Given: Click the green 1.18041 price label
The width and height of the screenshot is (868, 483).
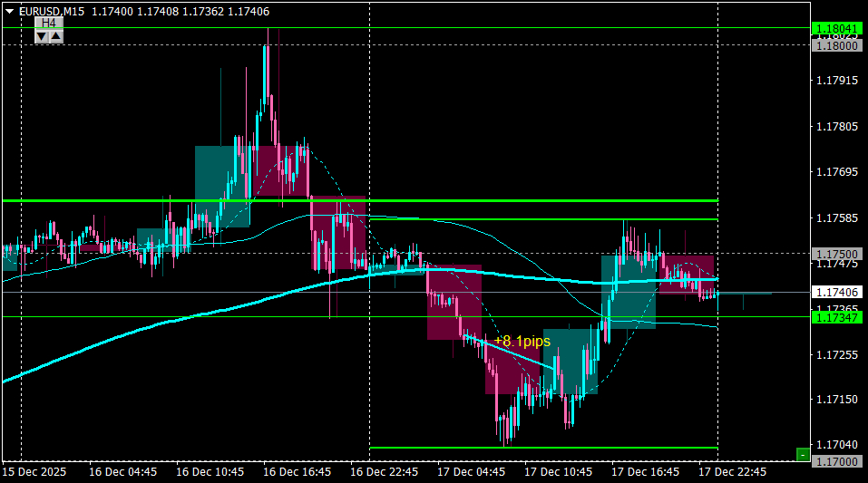Looking at the screenshot, I should coord(837,28).
